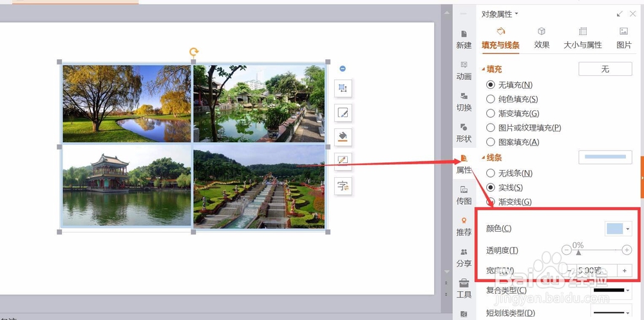This screenshot has height=320, width=644.
Task: Open the 新建 sidebar panel
Action: 464,39
